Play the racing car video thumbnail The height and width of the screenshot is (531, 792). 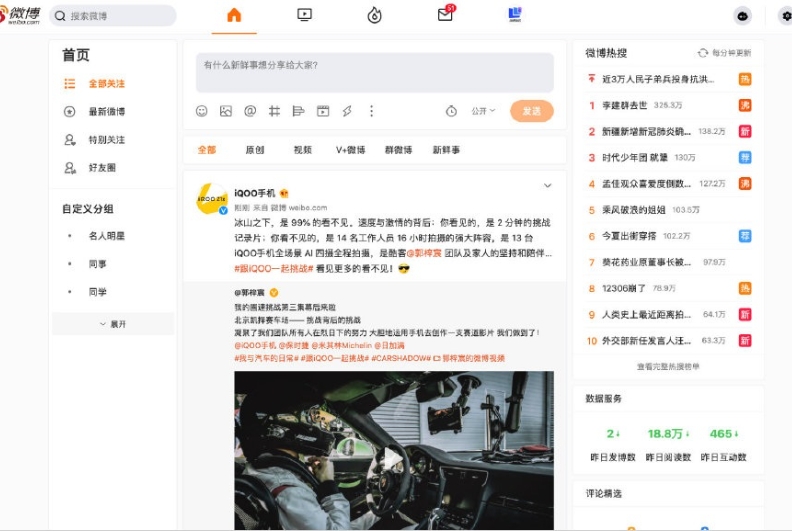[x=394, y=451]
